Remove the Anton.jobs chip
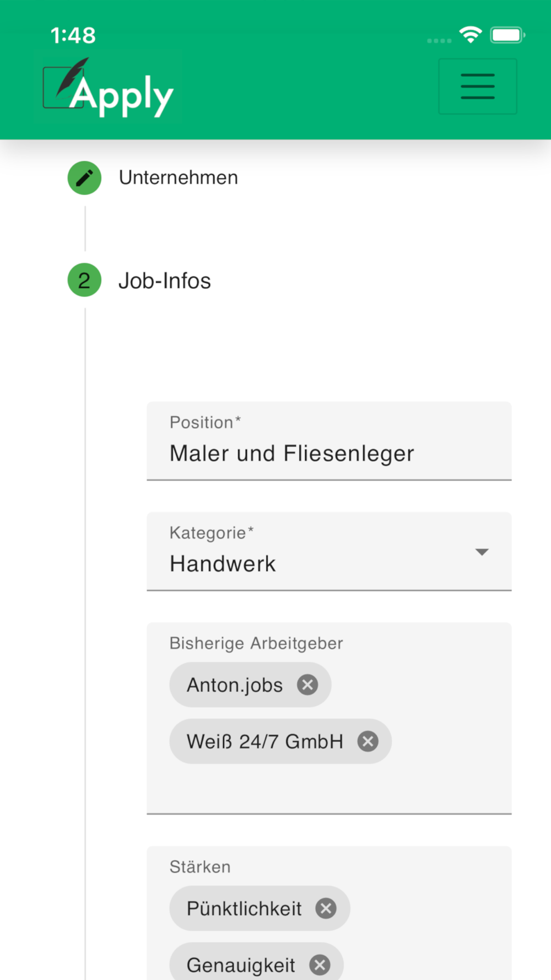 point(307,685)
